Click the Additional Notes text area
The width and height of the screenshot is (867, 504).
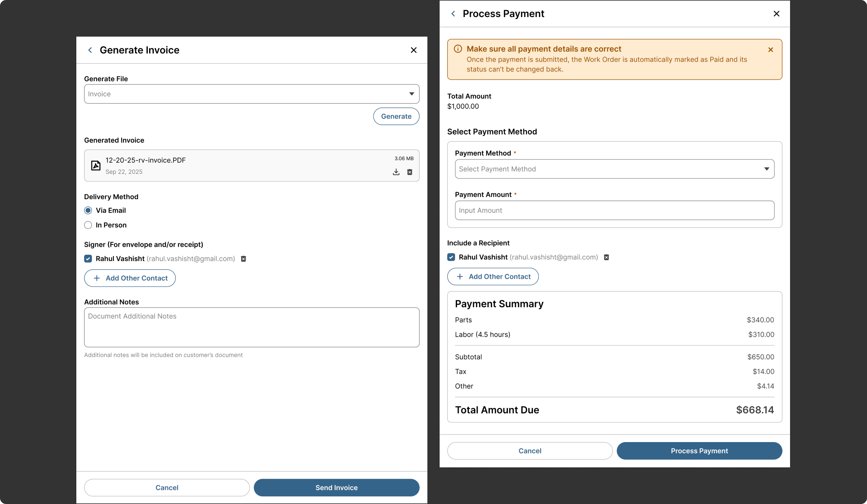[252, 327]
